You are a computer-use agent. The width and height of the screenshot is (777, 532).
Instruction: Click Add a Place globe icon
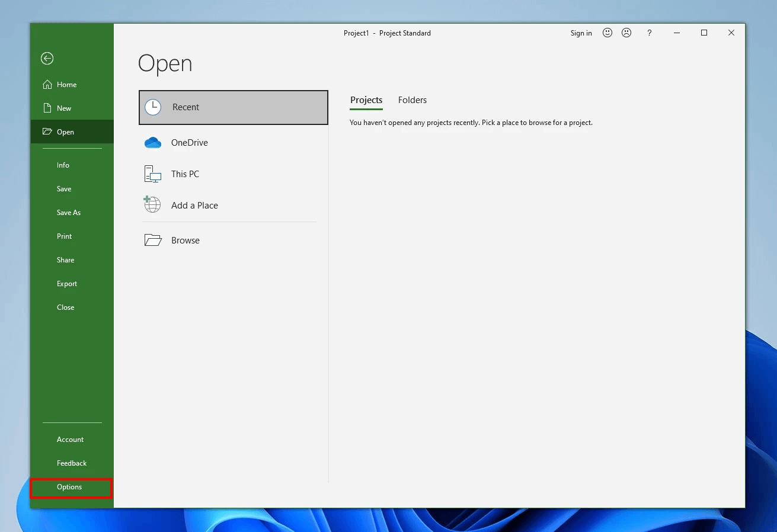[152, 204]
